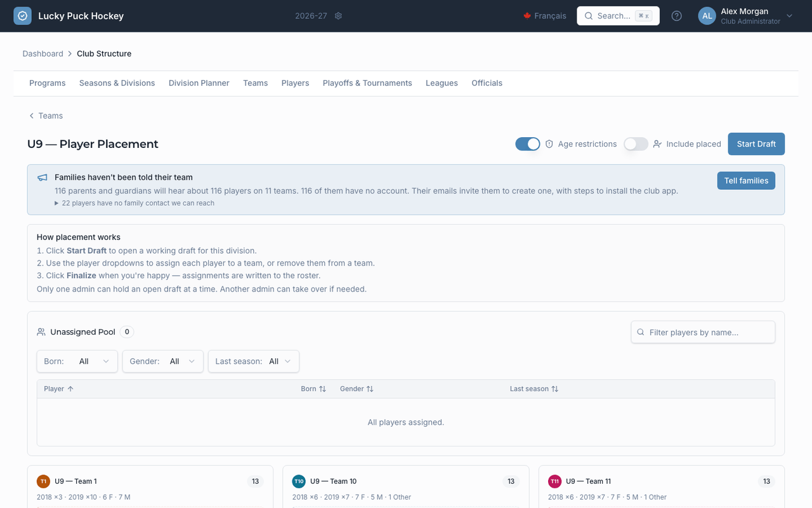This screenshot has width=812, height=508.
Task: Click the U9 — Team 10 card title
Action: point(334,481)
